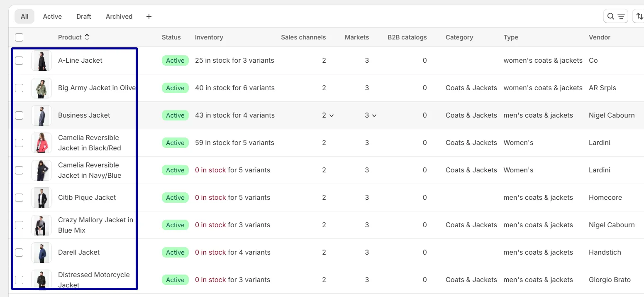Open the Draft tab
Viewport: 644px width, 297px height.
click(84, 17)
